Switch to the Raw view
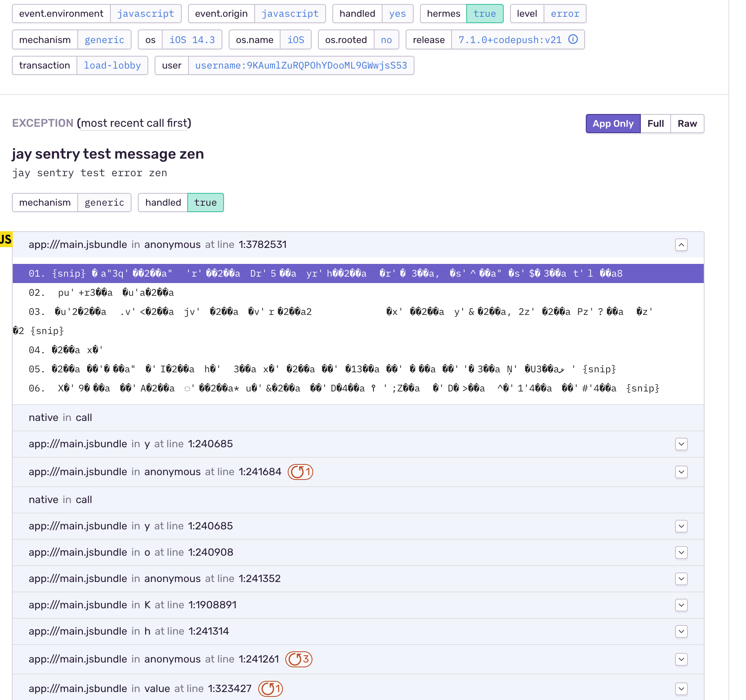Screen dimensions: 746x700 687,124
